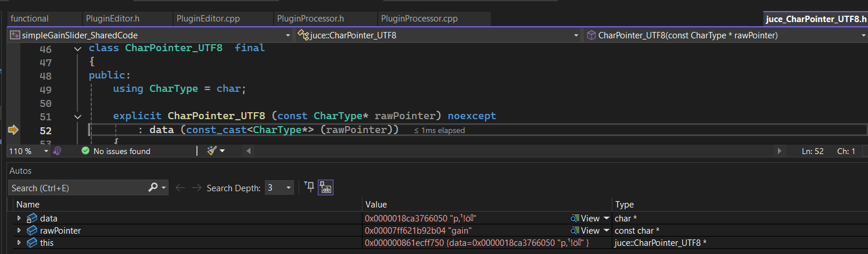
Task: Click the forward arrow in Autos toolbar
Action: point(196,188)
